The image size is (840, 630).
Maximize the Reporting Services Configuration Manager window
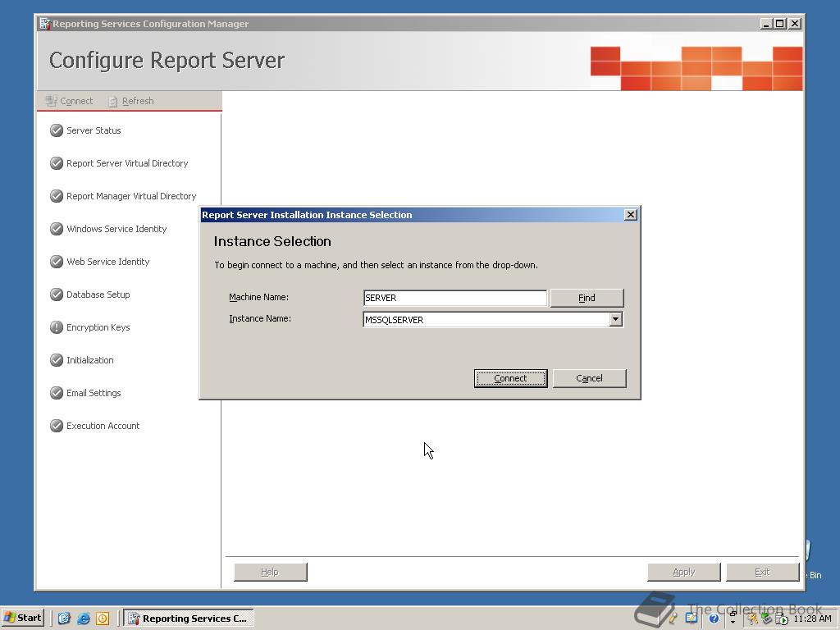pos(780,24)
